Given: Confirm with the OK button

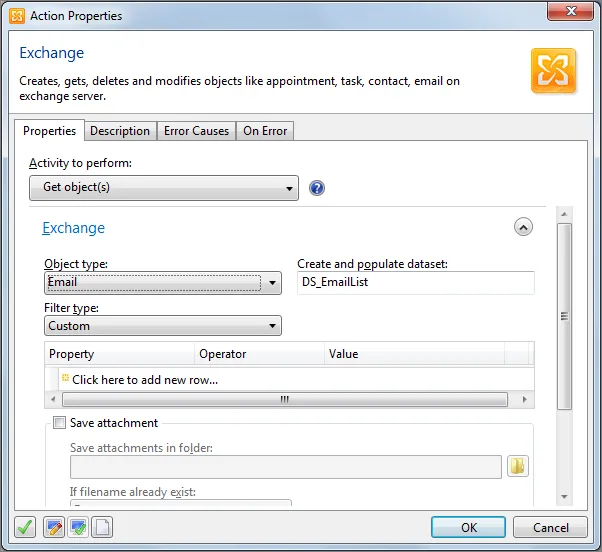Looking at the screenshot, I should coord(468,527).
